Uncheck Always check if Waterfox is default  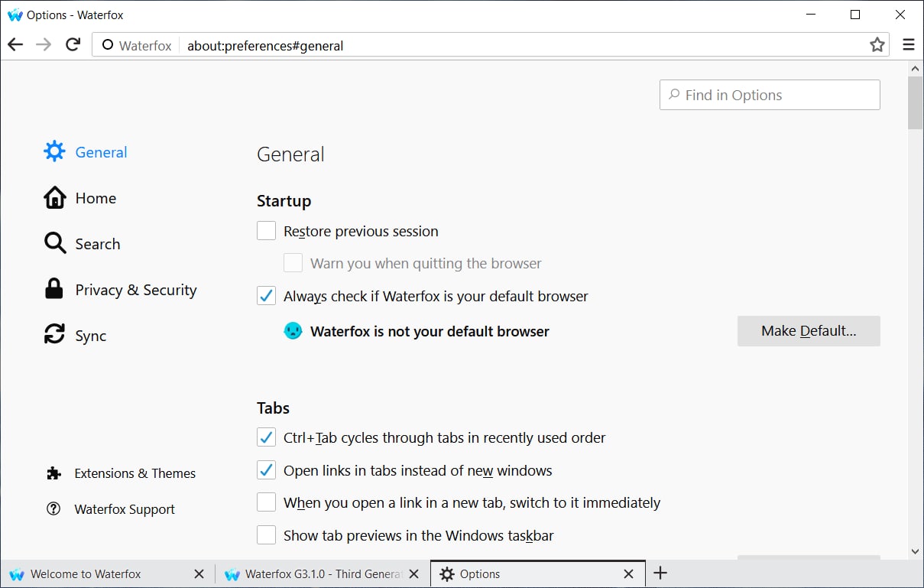(266, 296)
